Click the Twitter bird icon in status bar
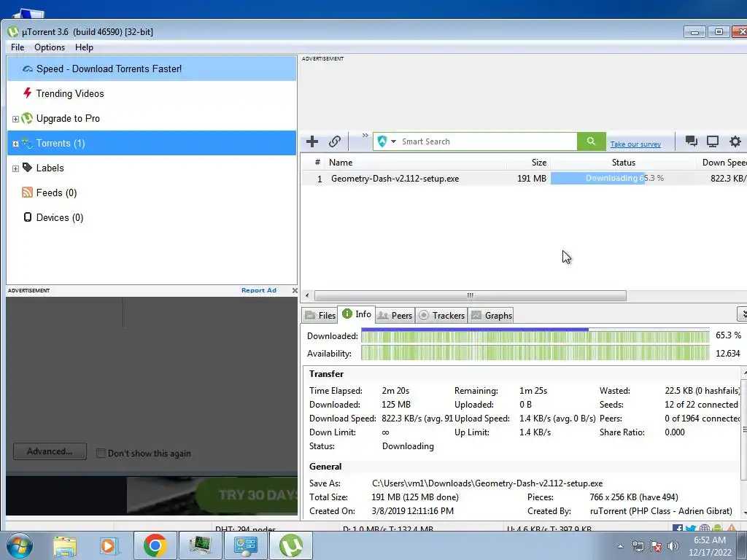The image size is (747, 560). [691, 529]
